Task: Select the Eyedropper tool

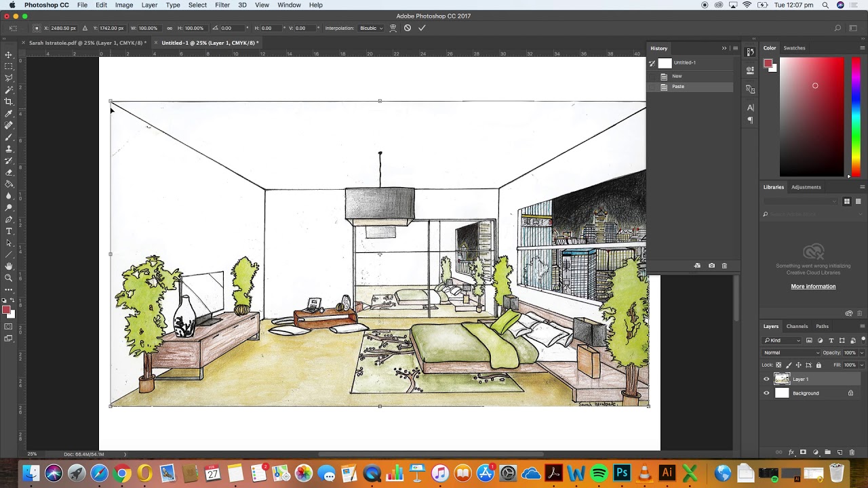Action: (x=9, y=113)
